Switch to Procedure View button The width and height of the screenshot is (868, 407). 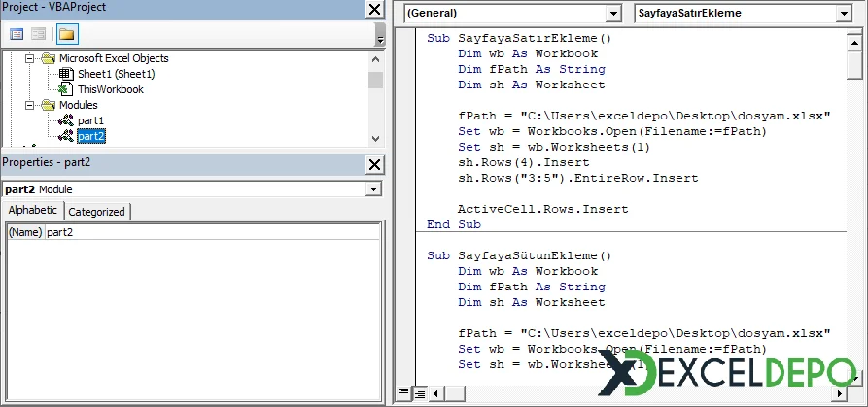pos(403,393)
